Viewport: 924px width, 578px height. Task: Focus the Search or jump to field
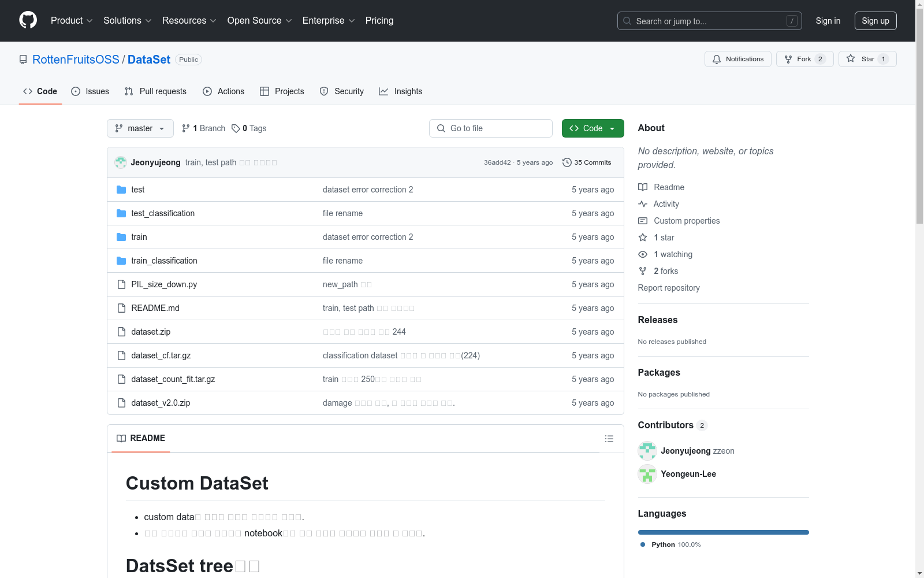[x=709, y=21]
